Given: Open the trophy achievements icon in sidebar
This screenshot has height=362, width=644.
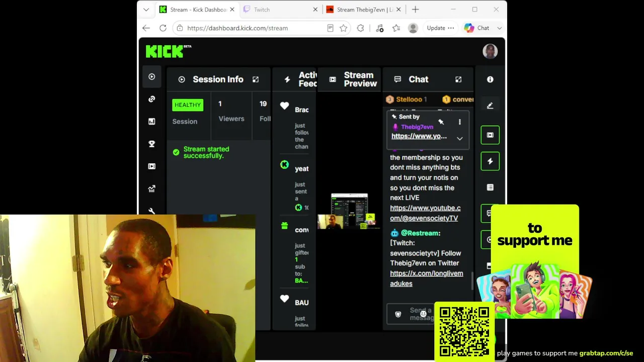Looking at the screenshot, I should 151,144.
